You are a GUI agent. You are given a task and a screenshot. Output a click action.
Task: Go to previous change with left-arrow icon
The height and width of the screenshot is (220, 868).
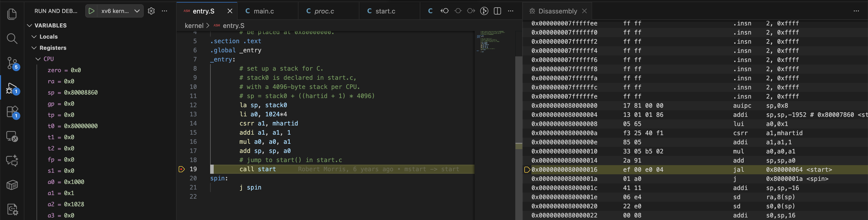[444, 11]
